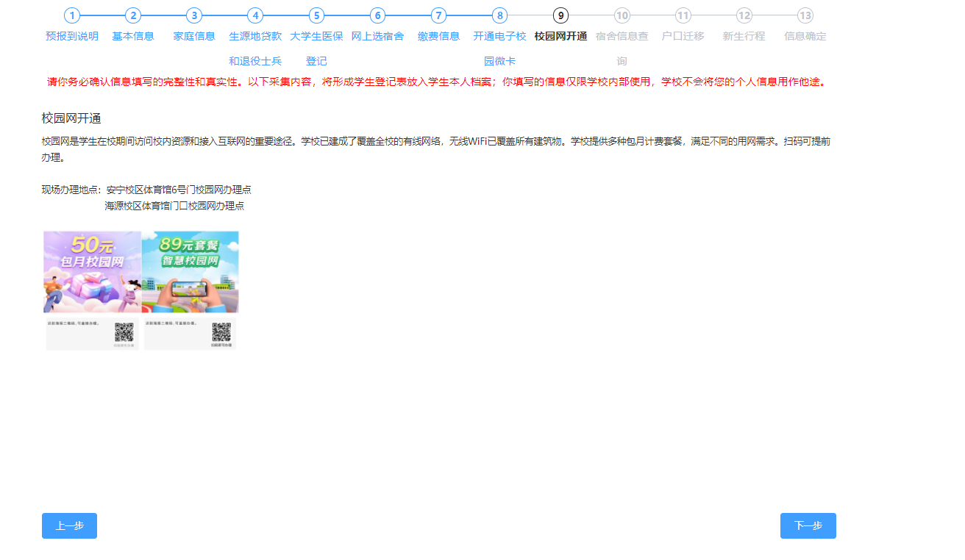This screenshot has height=560, width=965.
Task: Click the grey step 13 circle above 信息确定
Action: point(805,13)
